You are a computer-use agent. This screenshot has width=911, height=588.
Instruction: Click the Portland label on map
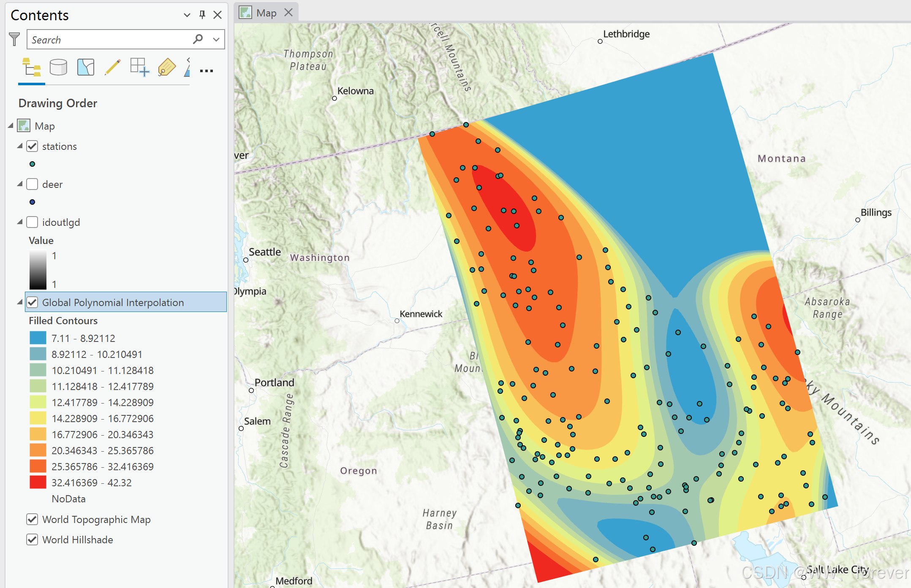point(275,382)
